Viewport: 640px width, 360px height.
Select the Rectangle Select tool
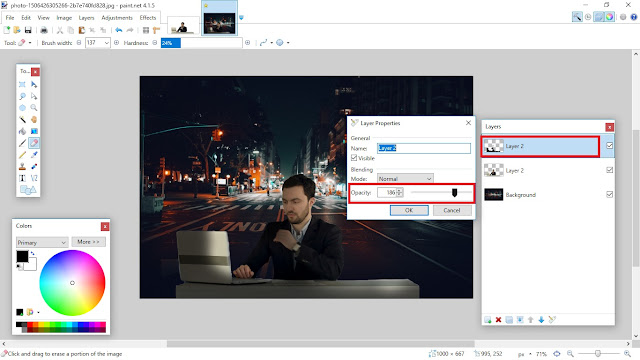[22, 84]
